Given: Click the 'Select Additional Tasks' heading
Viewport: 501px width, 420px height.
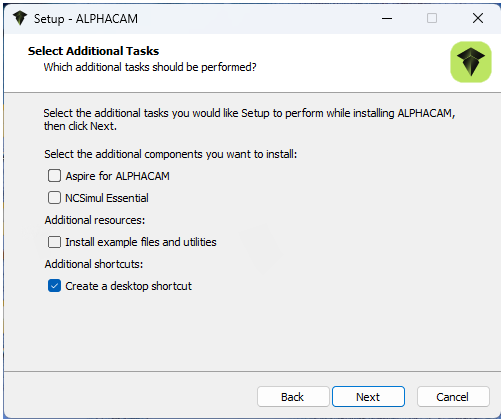Looking at the screenshot, I should [93, 51].
